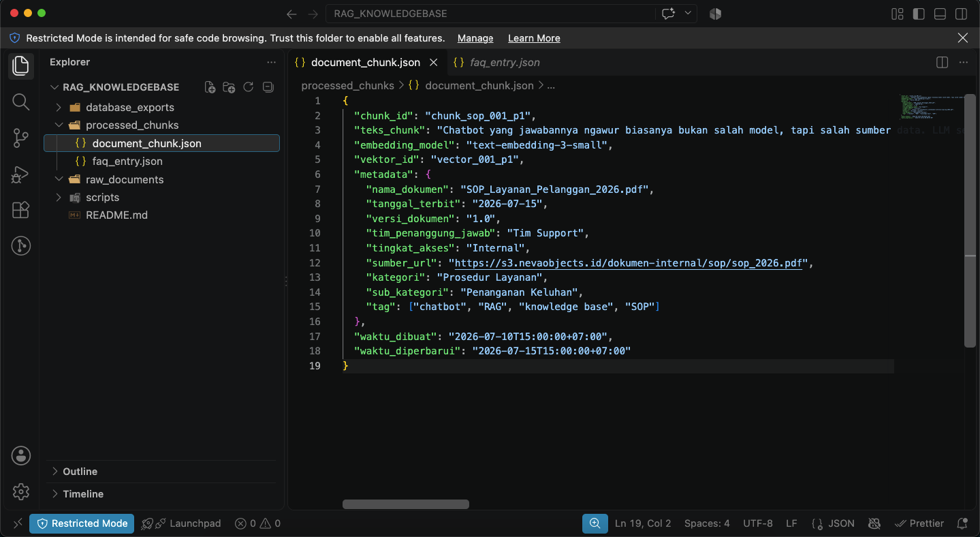Click the New File icon in Explorer
Viewport: 980px width, 537px height.
[210, 87]
